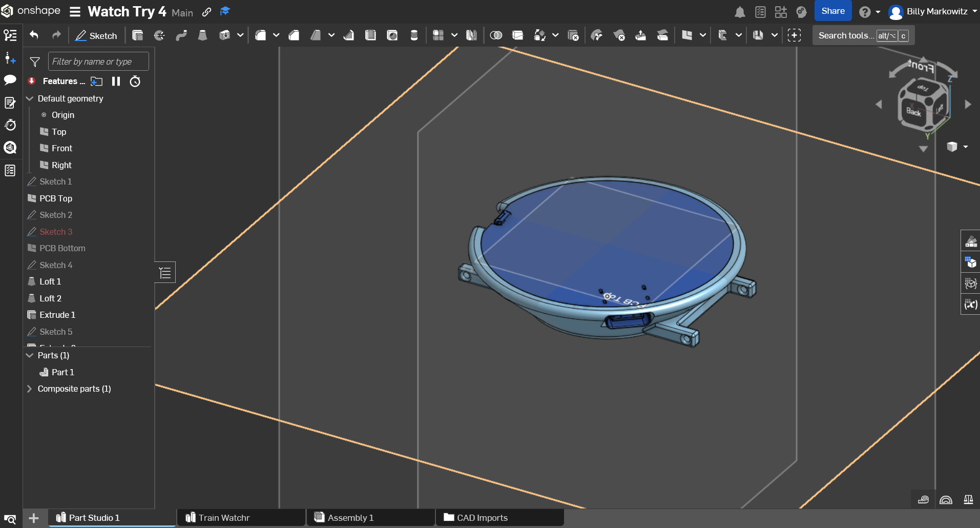
Task: Select the Revolve tool
Action: coord(159,35)
